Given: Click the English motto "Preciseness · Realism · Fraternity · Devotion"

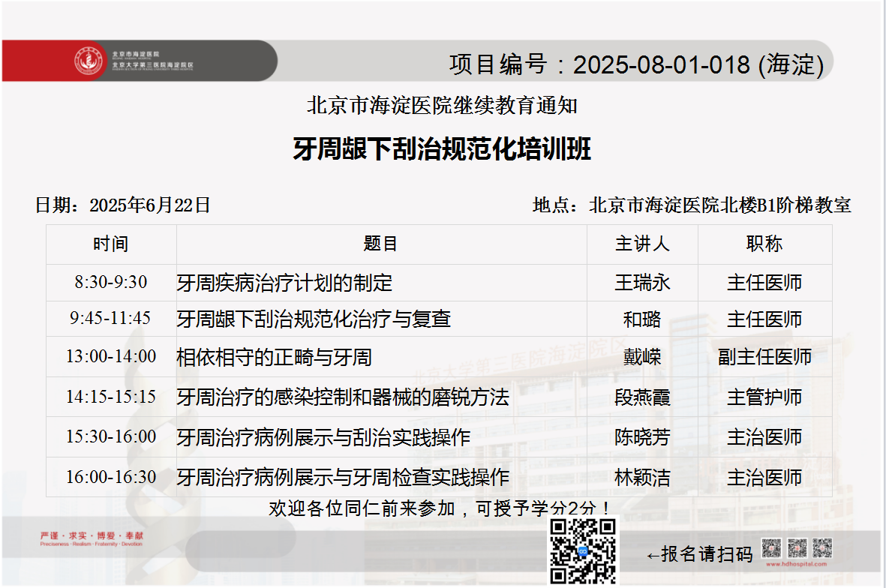Looking at the screenshot, I should [x=92, y=544].
